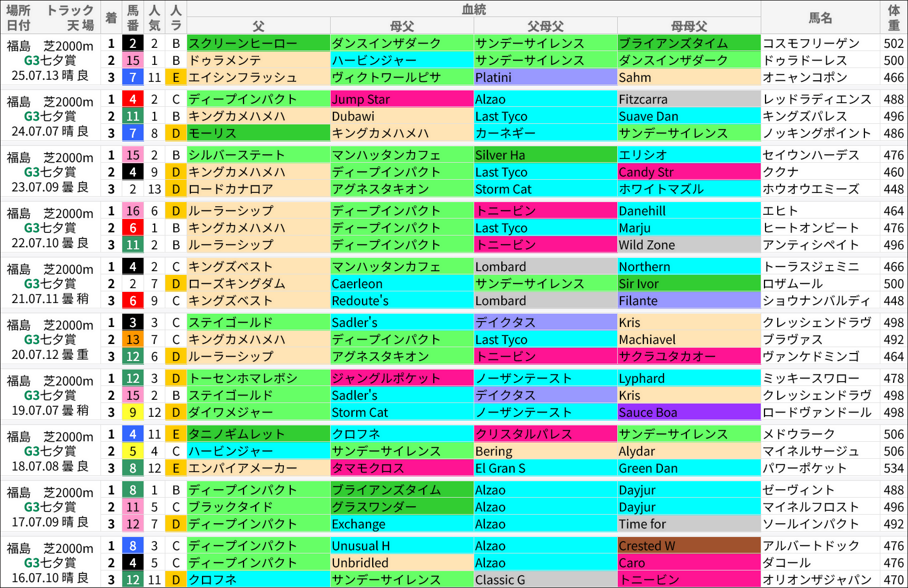Click horse name ゼーヴィント
The width and height of the screenshot is (908, 588).
(x=799, y=490)
